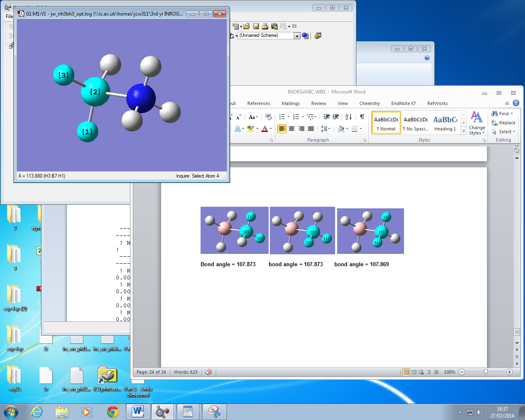Click the Word vertical scrollbar down arrow
525x420 pixels.
517,343
